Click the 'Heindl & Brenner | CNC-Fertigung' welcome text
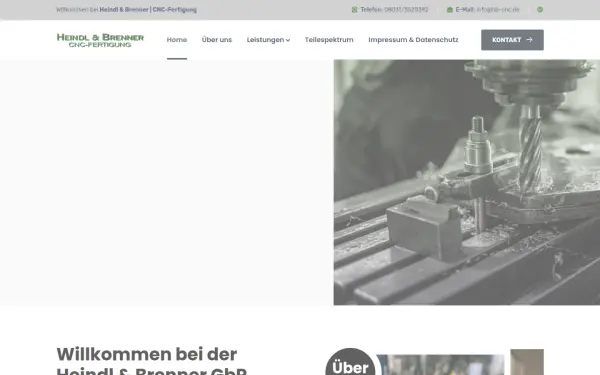Viewport: 600px width, 375px height. pos(148,10)
